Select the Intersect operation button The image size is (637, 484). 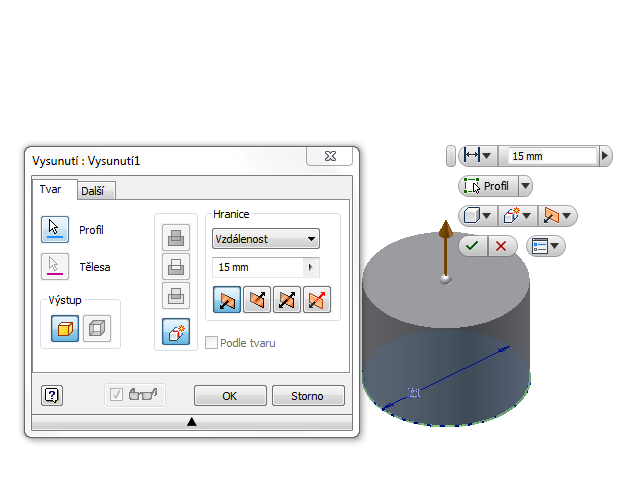(x=176, y=296)
